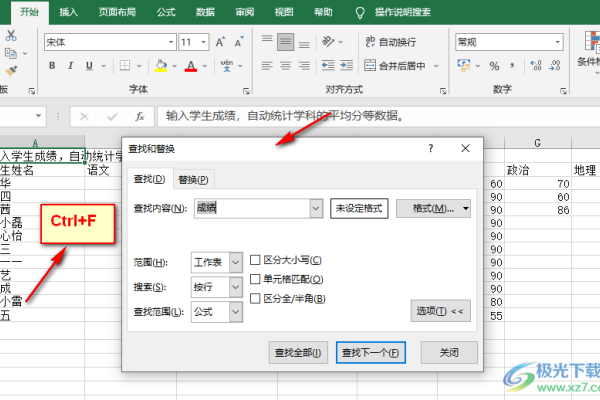
Task: Open the 插入 ribbon tab
Action: coord(68,12)
